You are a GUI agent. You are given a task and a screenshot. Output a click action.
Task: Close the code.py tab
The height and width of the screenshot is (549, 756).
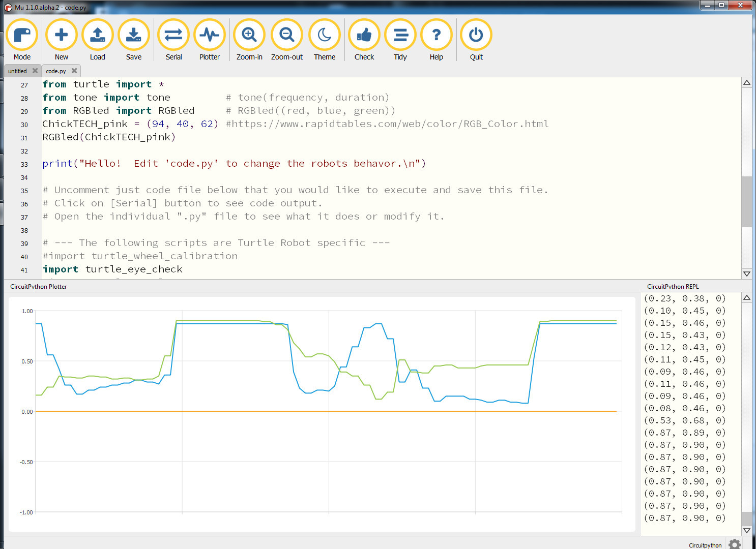coord(74,71)
